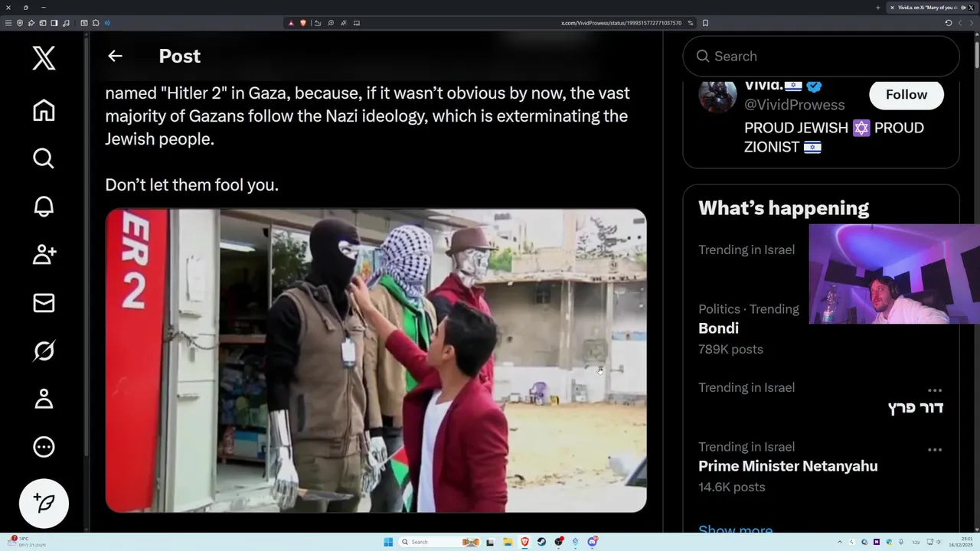Open the Profile icon in the sidebar
Image resolution: width=980 pixels, height=551 pixels.
(44, 399)
